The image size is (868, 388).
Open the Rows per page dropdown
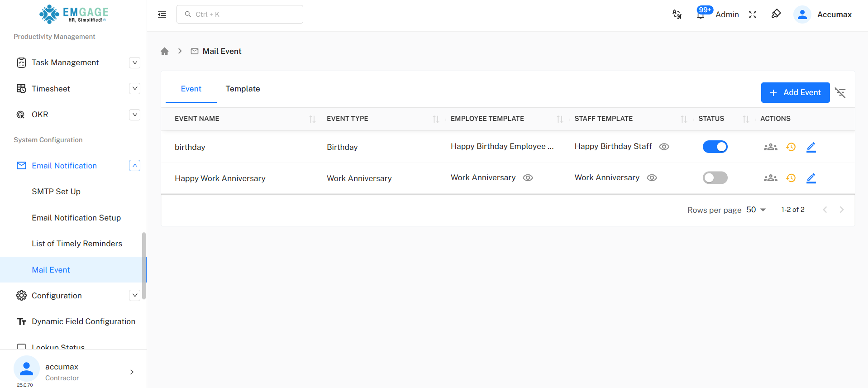click(x=756, y=210)
